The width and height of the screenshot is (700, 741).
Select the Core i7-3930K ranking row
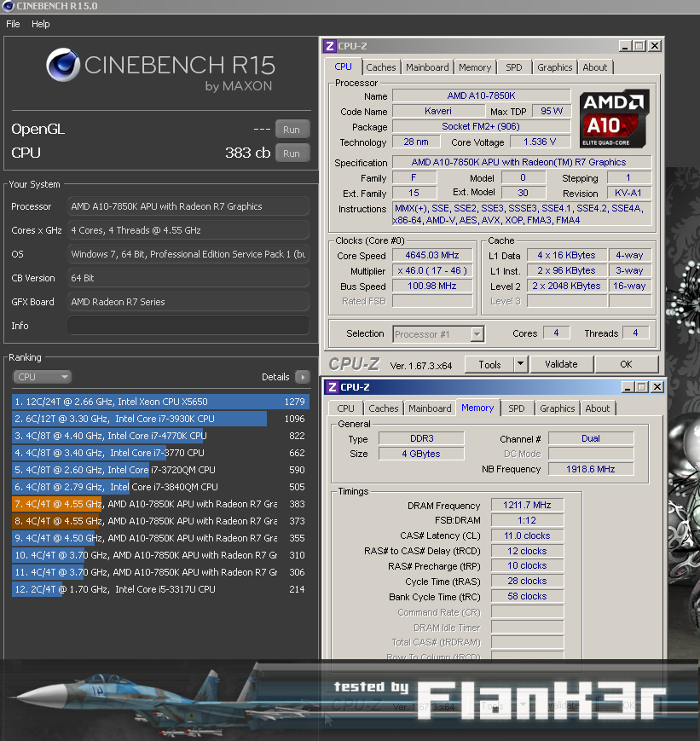pos(160,419)
